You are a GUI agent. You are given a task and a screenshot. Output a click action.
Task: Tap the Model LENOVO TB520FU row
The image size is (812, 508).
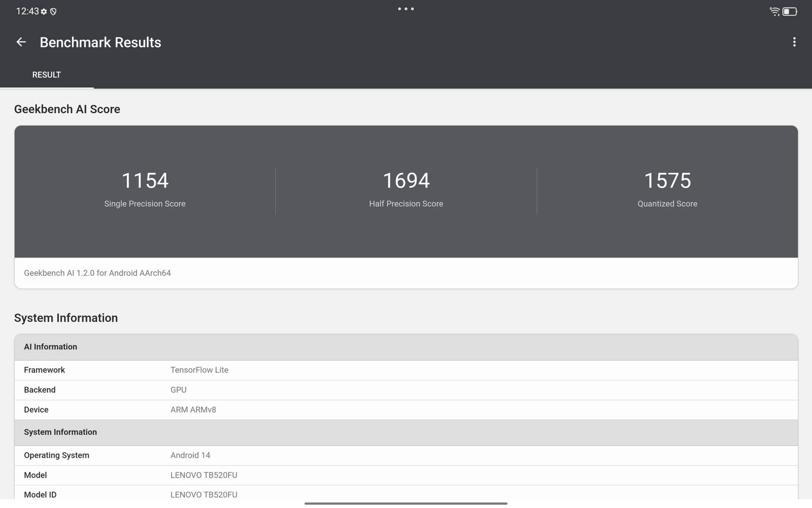click(406, 475)
